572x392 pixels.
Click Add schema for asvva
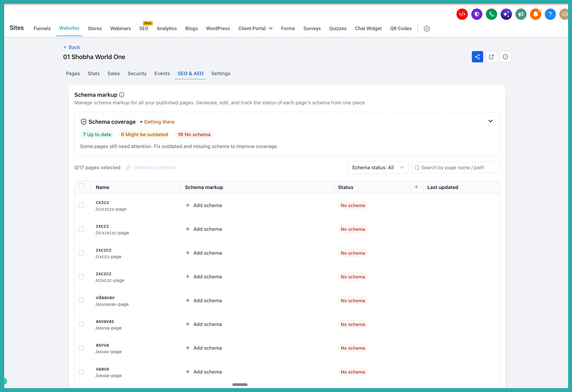pos(204,348)
